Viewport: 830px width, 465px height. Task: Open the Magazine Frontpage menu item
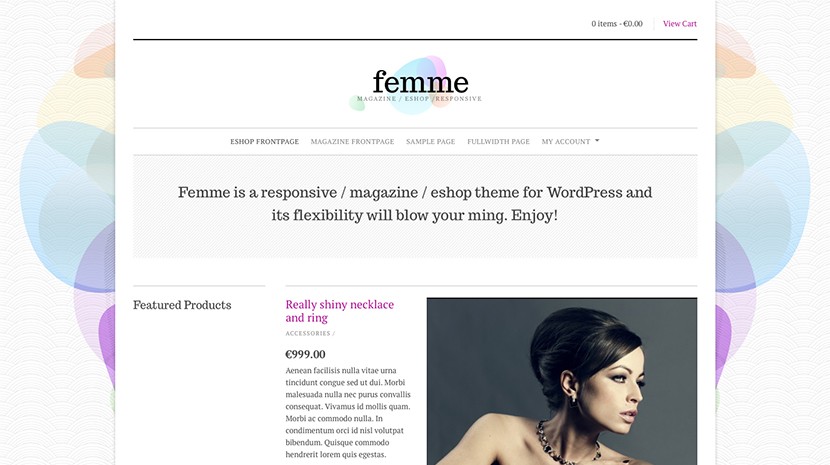352,141
